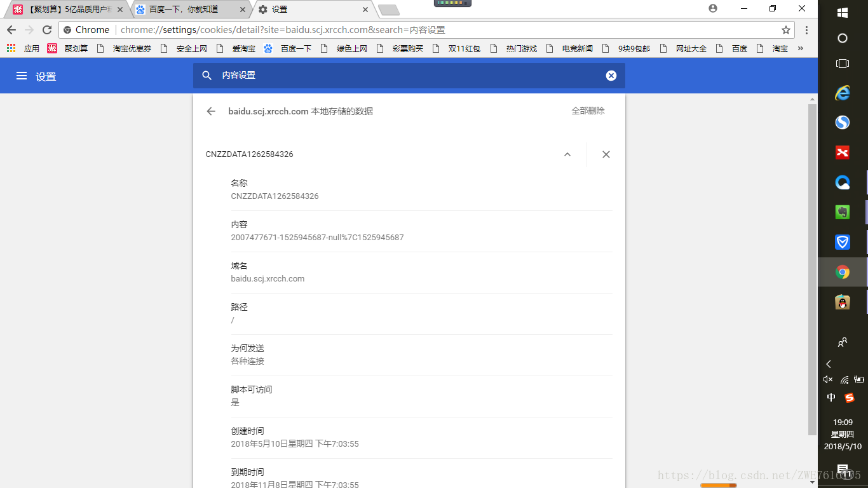
Task: Open the 聚划算 bookmark
Action: click(68, 48)
